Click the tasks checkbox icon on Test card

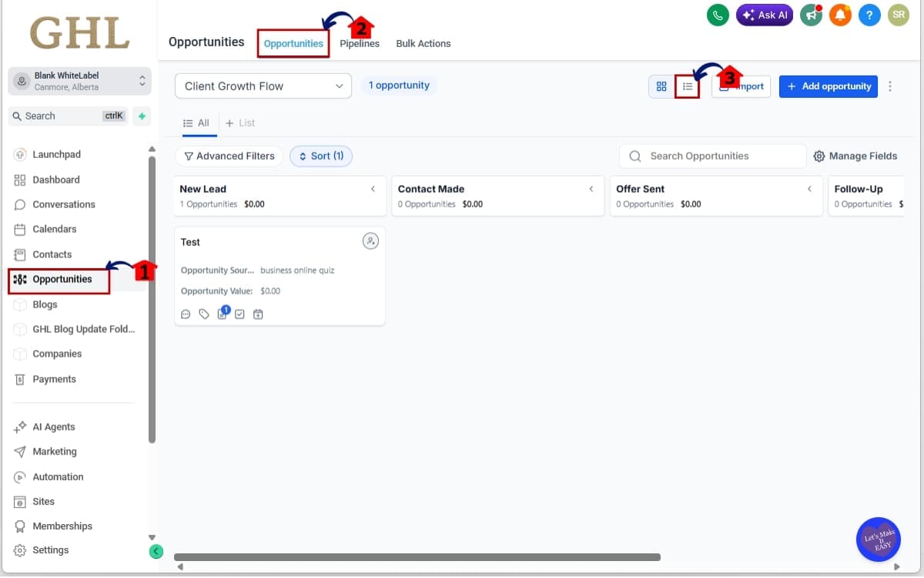[239, 314]
